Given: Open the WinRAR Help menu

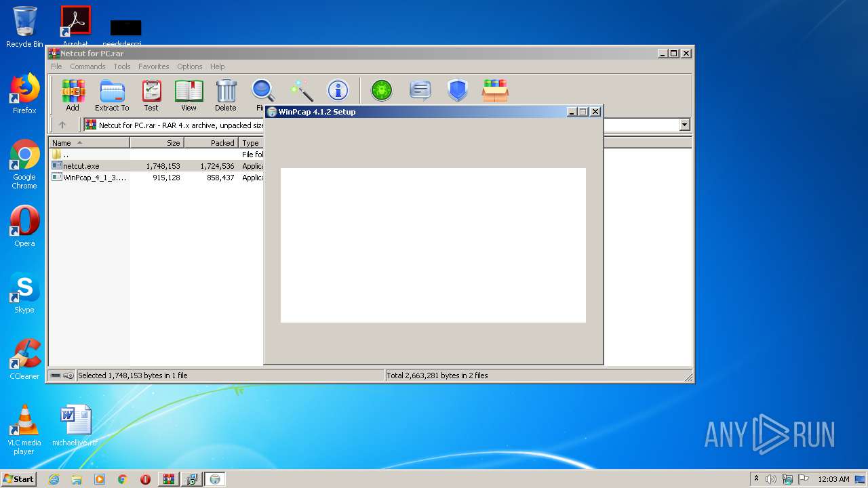Looking at the screenshot, I should tap(217, 66).
